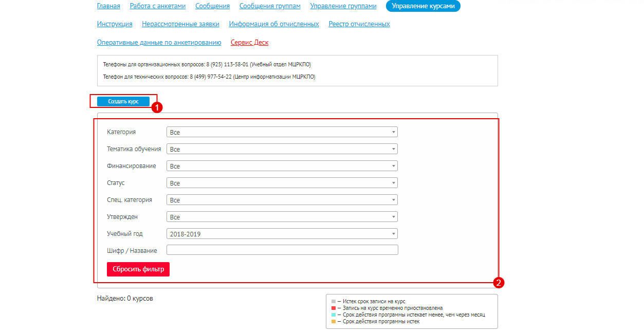Choose a Финансирование option from dropdown
Image resolution: width=644 pixels, height=332 pixels.
282,166
